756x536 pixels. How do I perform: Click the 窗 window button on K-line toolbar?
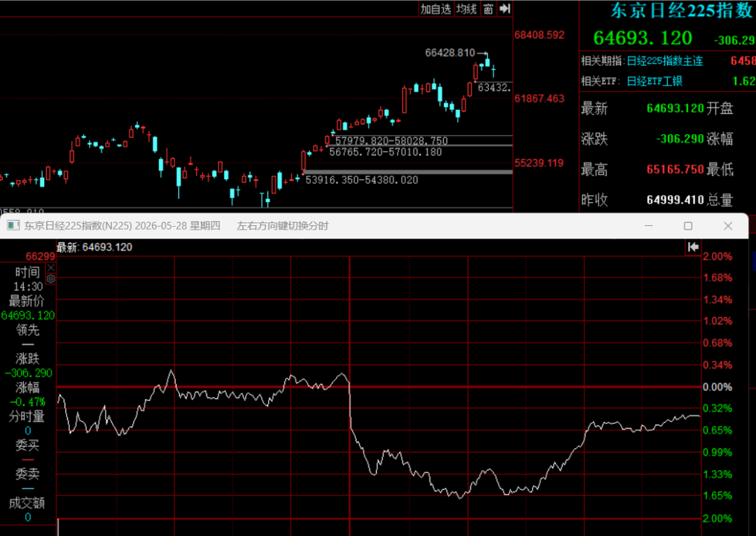click(488, 8)
